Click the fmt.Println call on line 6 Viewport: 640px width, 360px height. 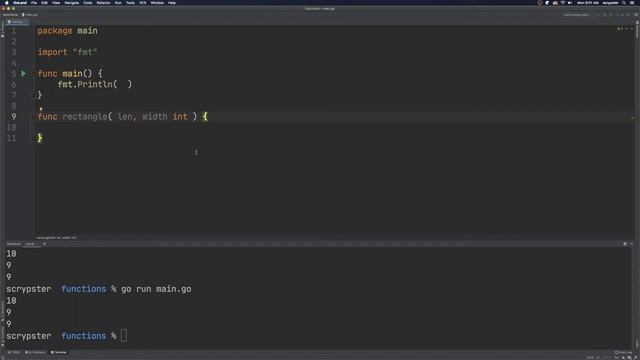(x=95, y=84)
